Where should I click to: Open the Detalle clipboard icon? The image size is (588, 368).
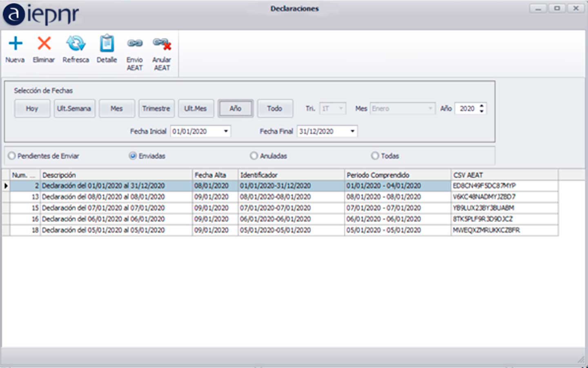[x=107, y=43]
